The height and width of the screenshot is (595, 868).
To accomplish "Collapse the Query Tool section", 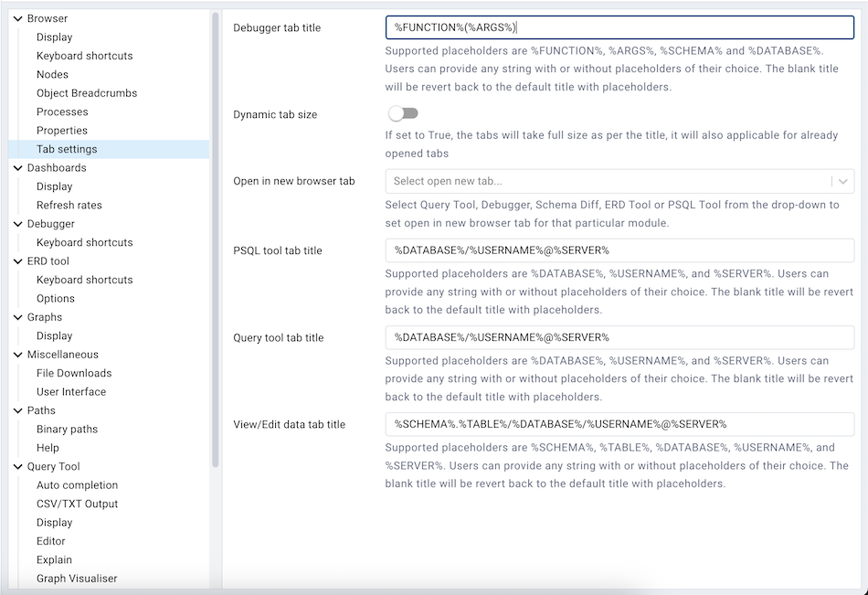I will tap(16, 466).
